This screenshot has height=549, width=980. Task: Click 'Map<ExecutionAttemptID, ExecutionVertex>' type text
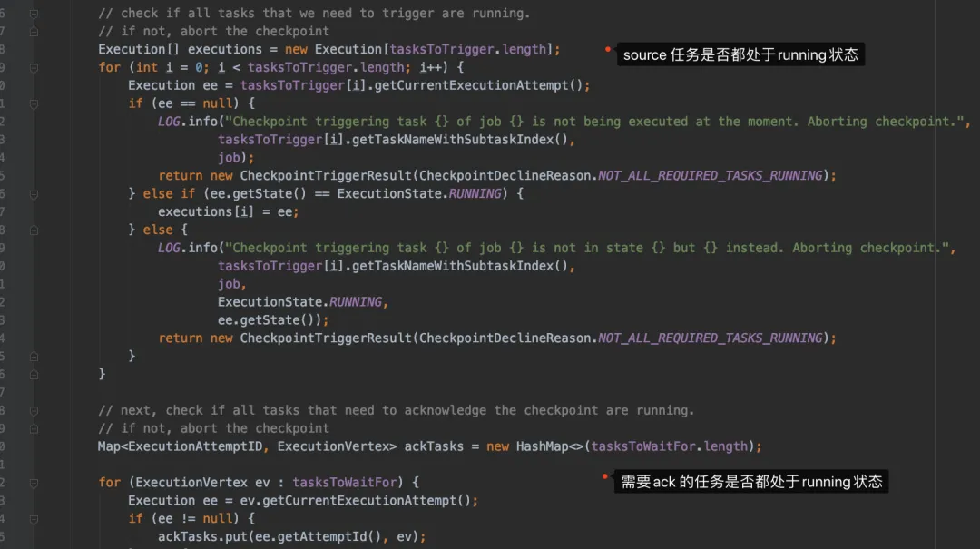click(x=247, y=446)
